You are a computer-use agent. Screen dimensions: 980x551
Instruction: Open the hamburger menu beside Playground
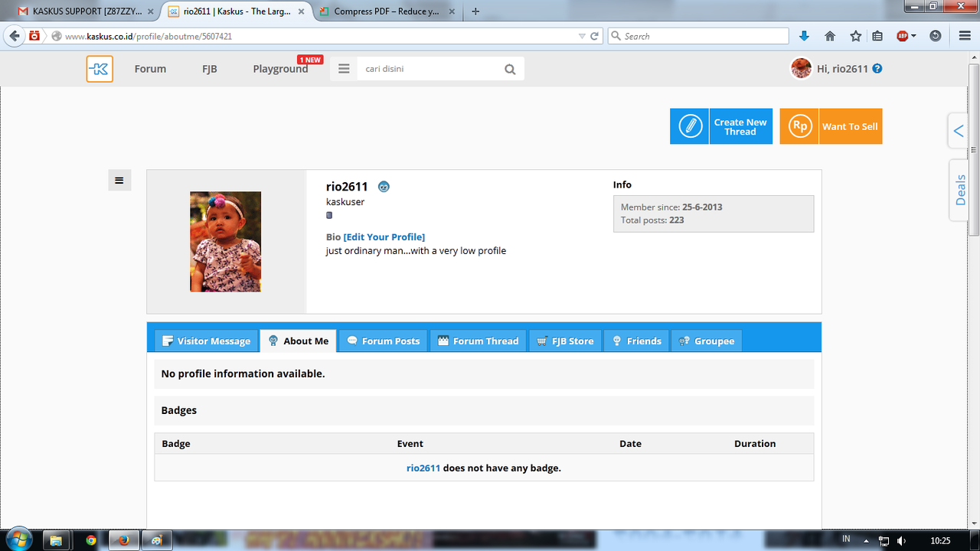point(344,69)
